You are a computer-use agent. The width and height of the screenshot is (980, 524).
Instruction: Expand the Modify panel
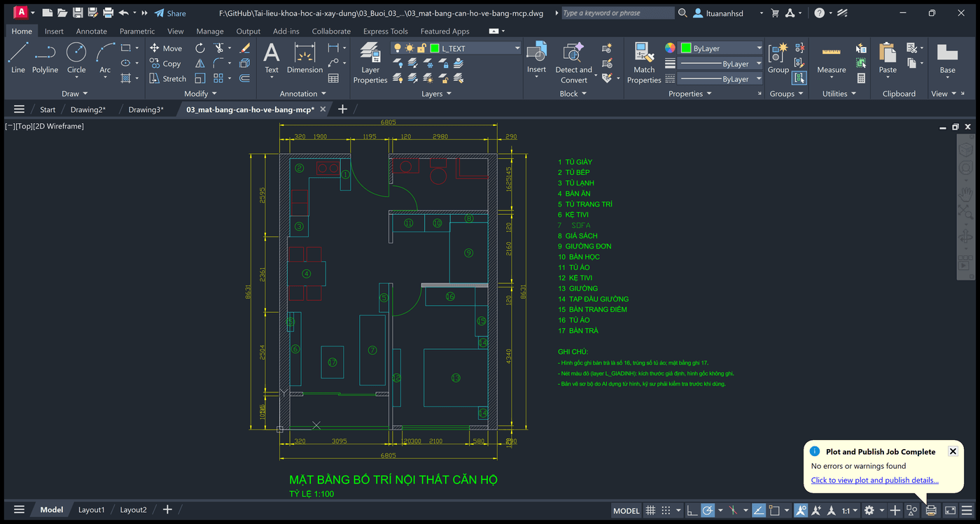pyautogui.click(x=201, y=94)
